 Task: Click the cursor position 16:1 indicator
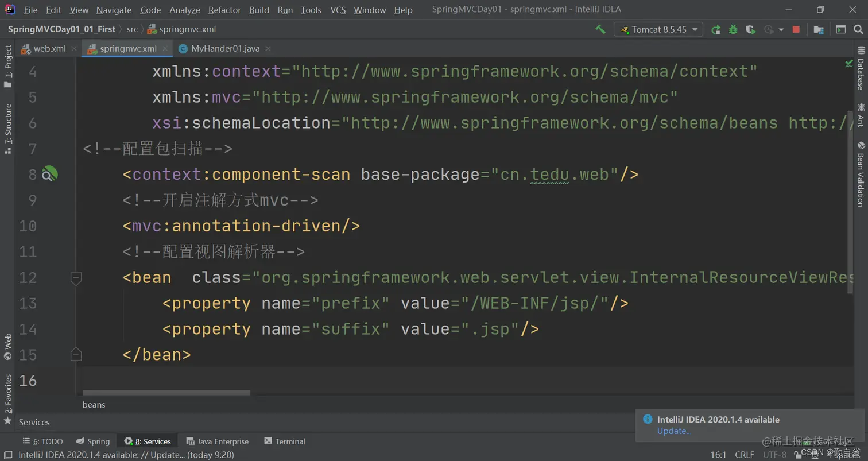tap(719, 455)
